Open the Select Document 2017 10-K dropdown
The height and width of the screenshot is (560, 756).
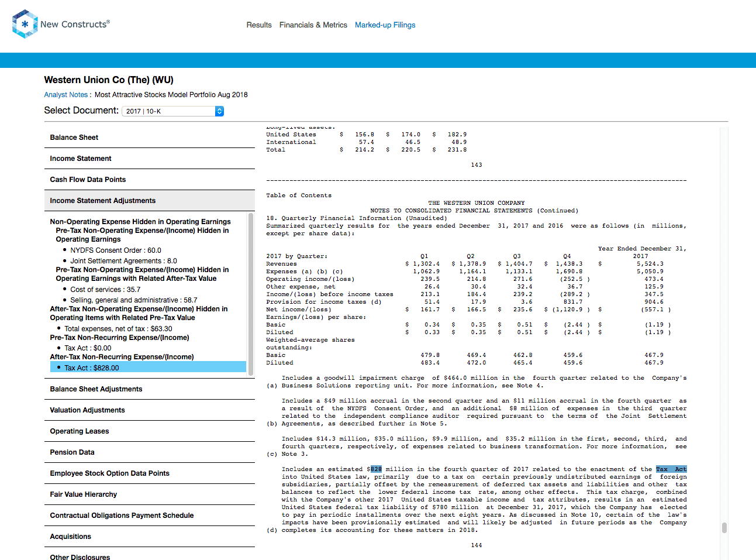point(173,111)
